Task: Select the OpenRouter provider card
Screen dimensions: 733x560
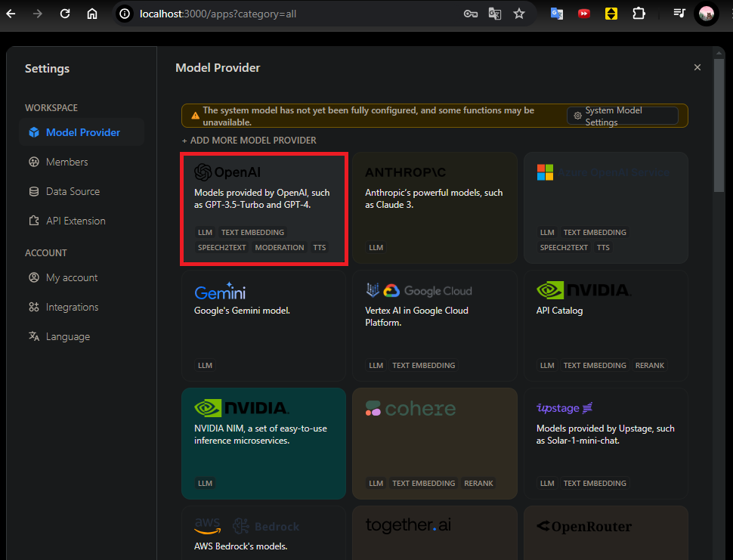Action: click(x=606, y=533)
